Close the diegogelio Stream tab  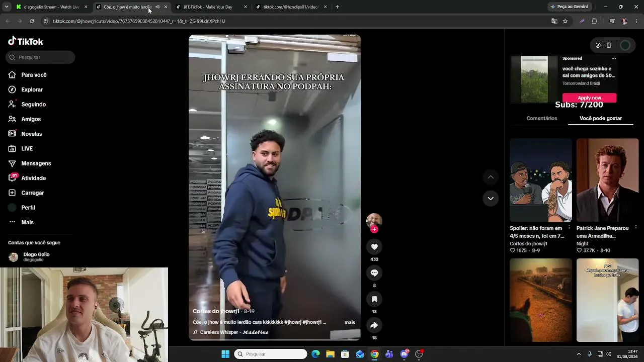[x=86, y=7]
